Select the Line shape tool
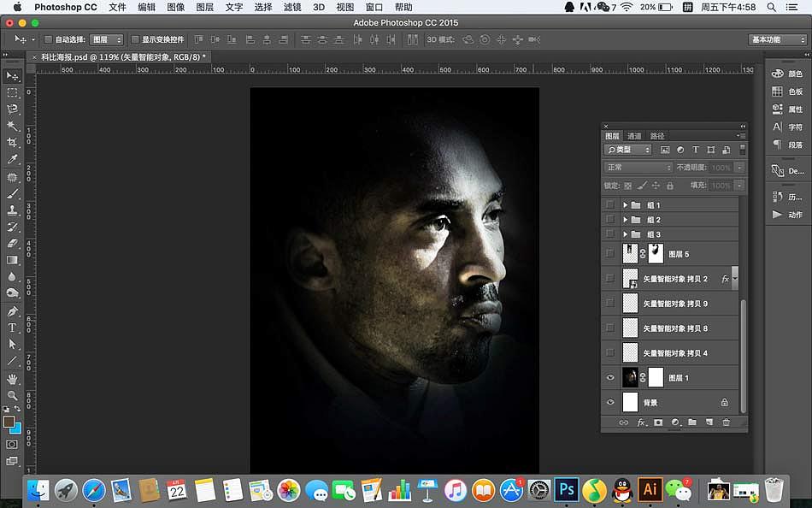The image size is (812, 508). [13, 361]
